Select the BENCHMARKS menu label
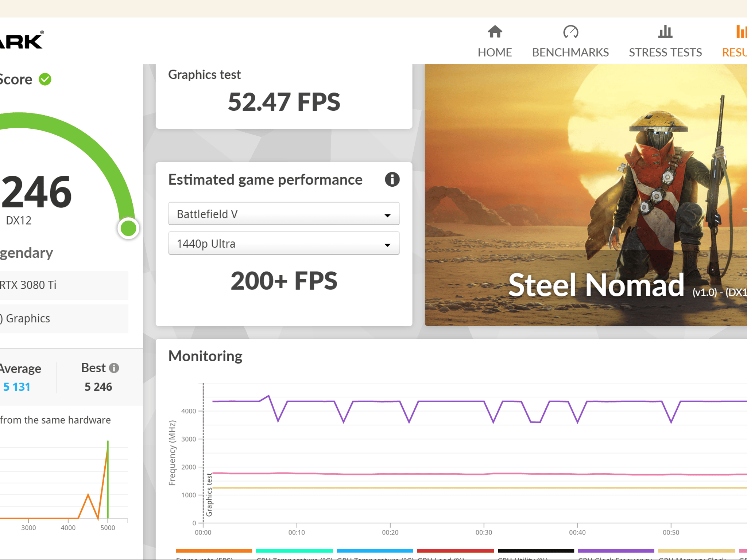The image size is (747, 560). [570, 52]
